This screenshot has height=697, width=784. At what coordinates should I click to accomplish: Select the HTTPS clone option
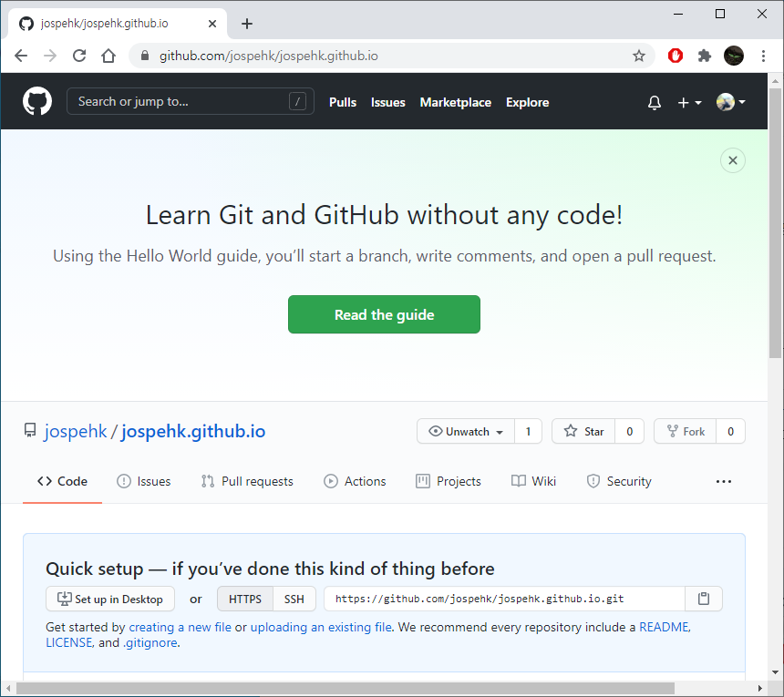[x=245, y=599]
